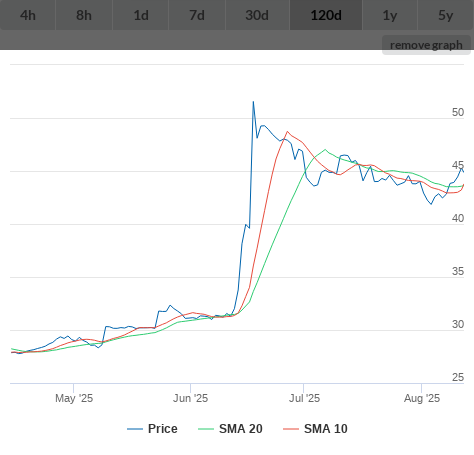The height and width of the screenshot is (455, 474).
Task: Click the Jul '25 axis label
Action: pyautogui.click(x=304, y=398)
